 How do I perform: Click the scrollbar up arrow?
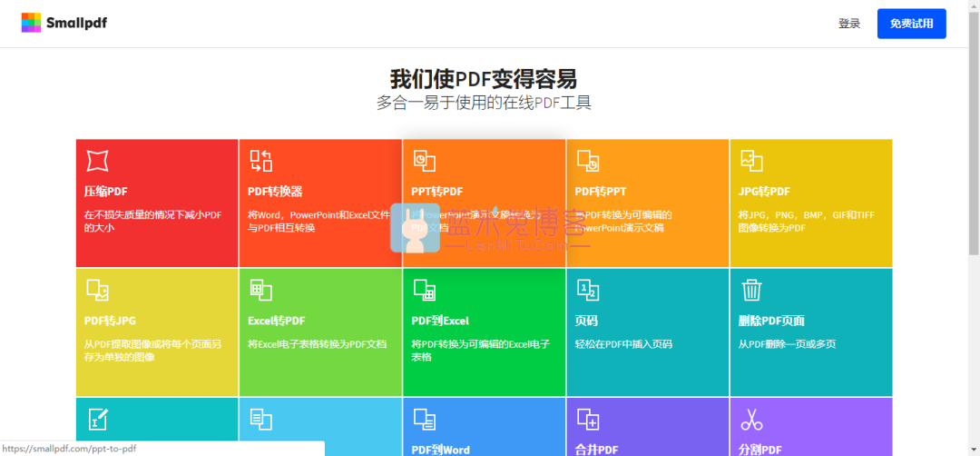tap(974, 5)
